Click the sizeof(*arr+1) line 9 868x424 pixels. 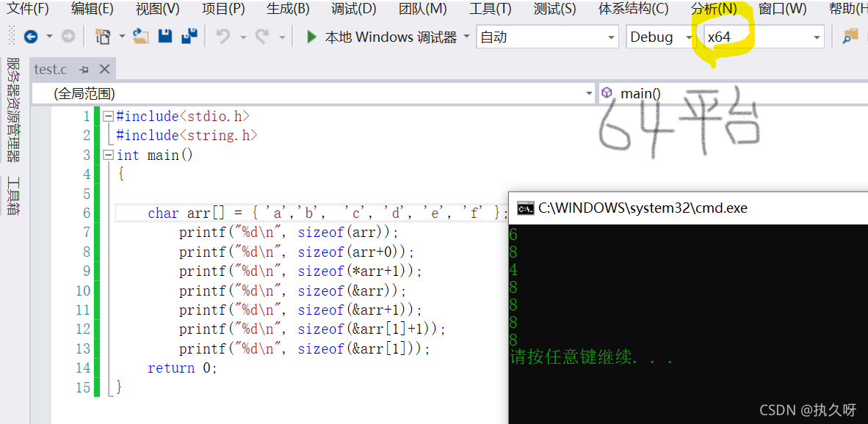point(300,271)
